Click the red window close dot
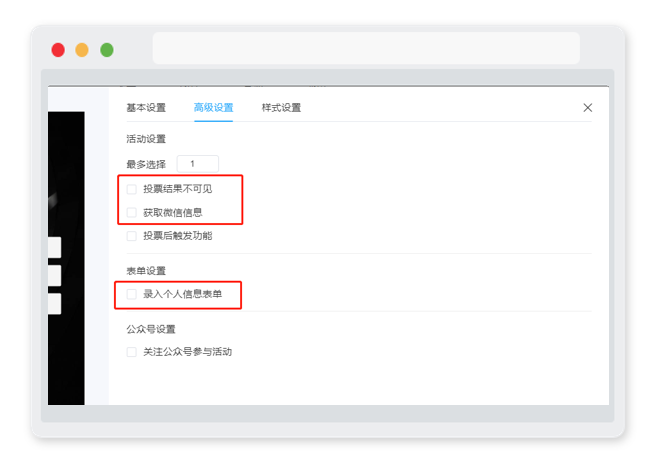The width and height of the screenshot is (660, 460). pos(58,50)
